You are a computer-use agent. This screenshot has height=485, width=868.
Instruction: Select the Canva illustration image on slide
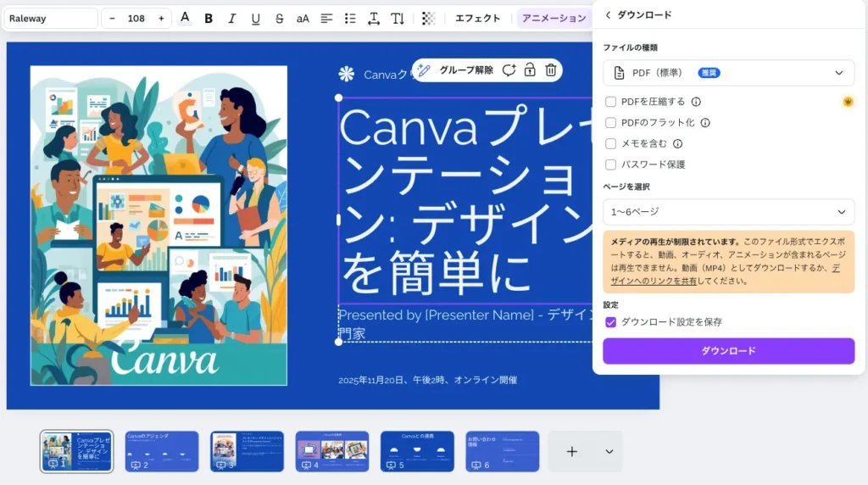159,226
